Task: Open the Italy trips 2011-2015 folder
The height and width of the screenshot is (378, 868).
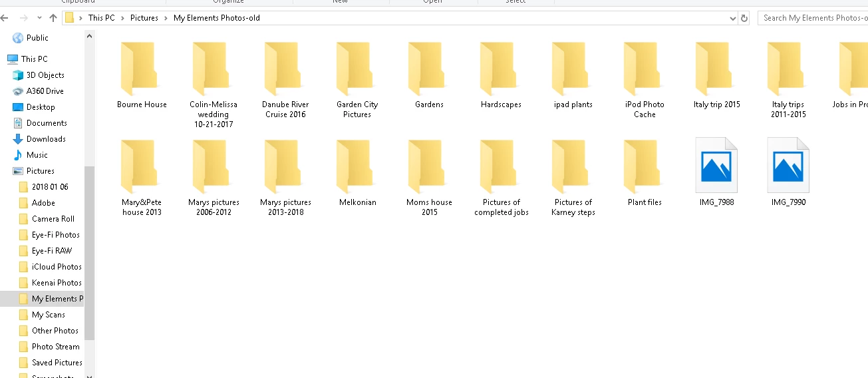Action: click(788, 80)
